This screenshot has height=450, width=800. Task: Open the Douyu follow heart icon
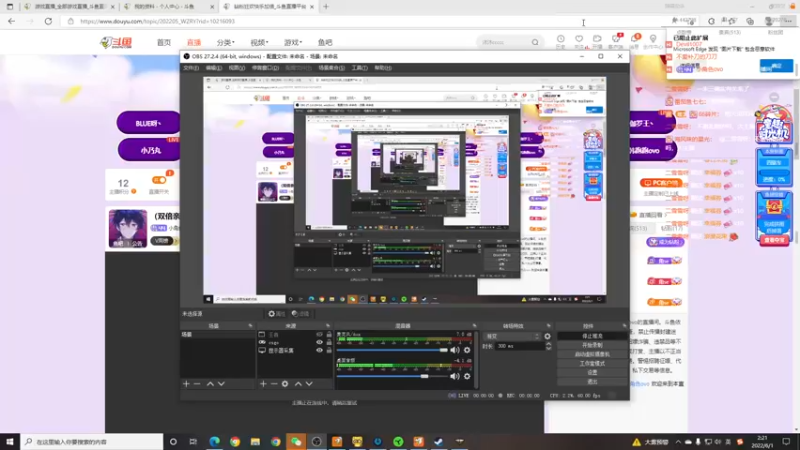[x=579, y=39]
